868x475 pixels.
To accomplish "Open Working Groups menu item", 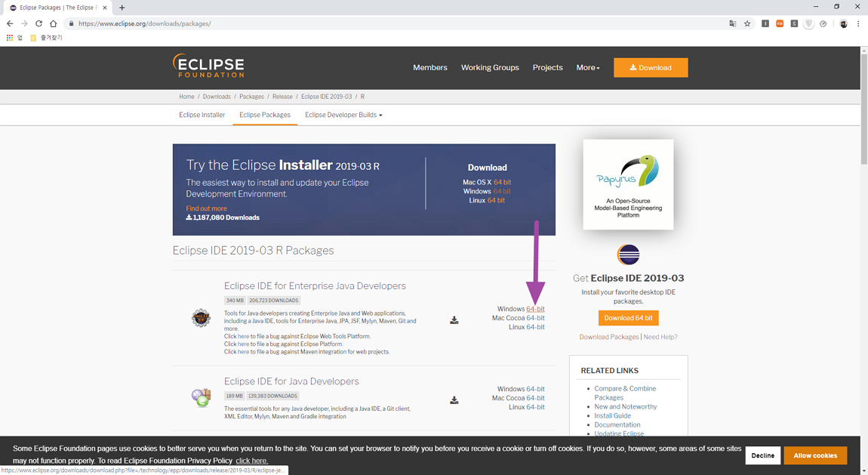I will [490, 67].
